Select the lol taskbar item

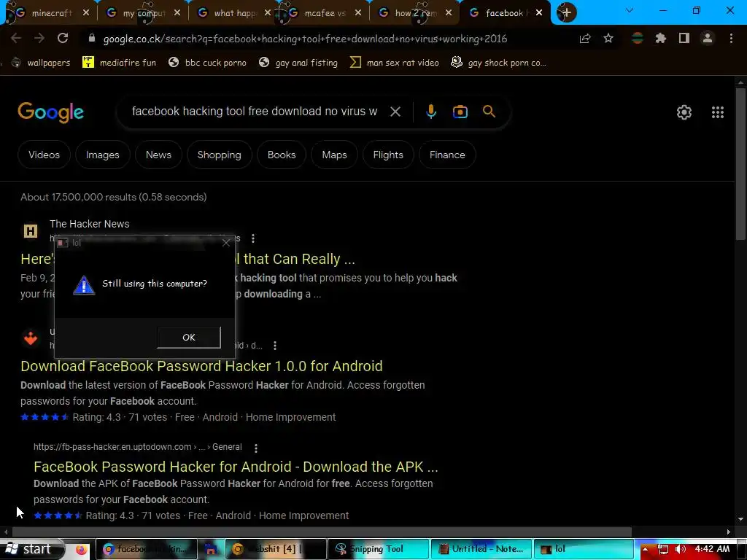(x=584, y=550)
